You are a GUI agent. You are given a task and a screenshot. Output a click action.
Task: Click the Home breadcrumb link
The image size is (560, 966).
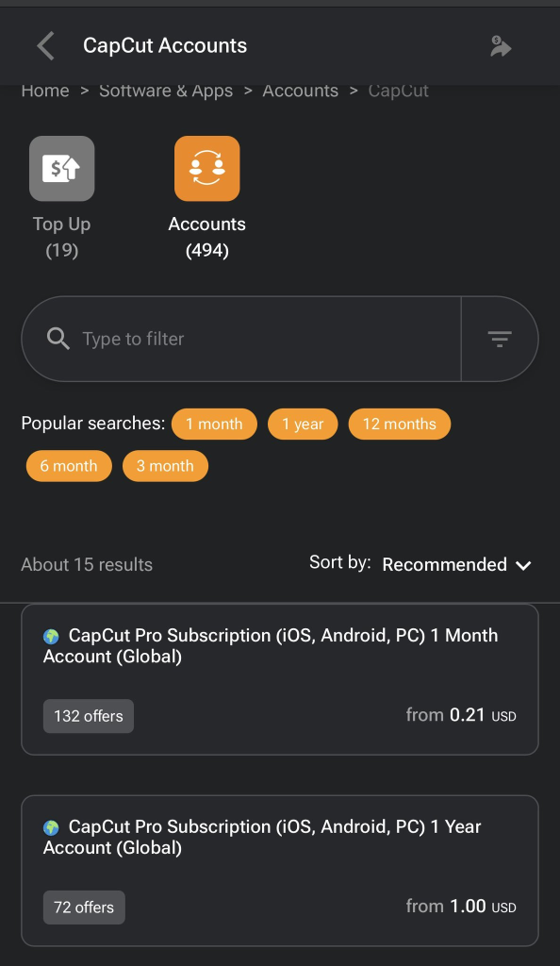[44, 91]
